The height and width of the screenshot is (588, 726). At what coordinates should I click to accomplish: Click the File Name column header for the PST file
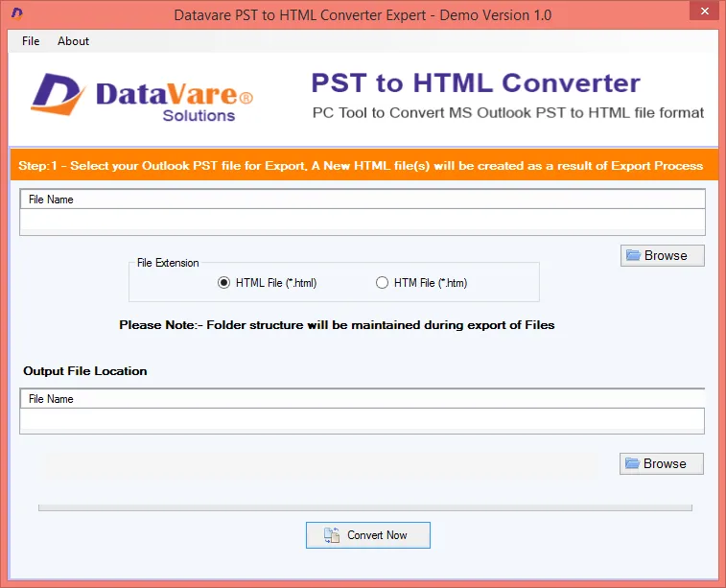pyautogui.click(x=363, y=200)
